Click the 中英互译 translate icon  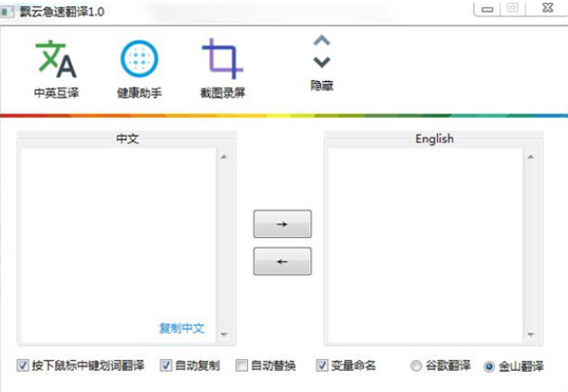pos(56,60)
